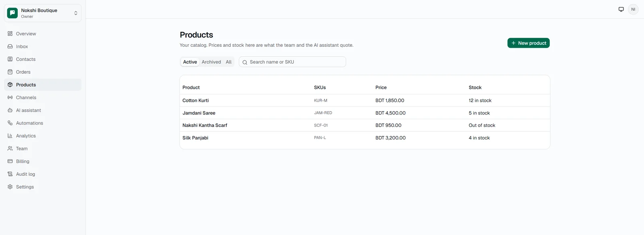Go to Inbox
The width and height of the screenshot is (644, 235).
coord(43,46)
